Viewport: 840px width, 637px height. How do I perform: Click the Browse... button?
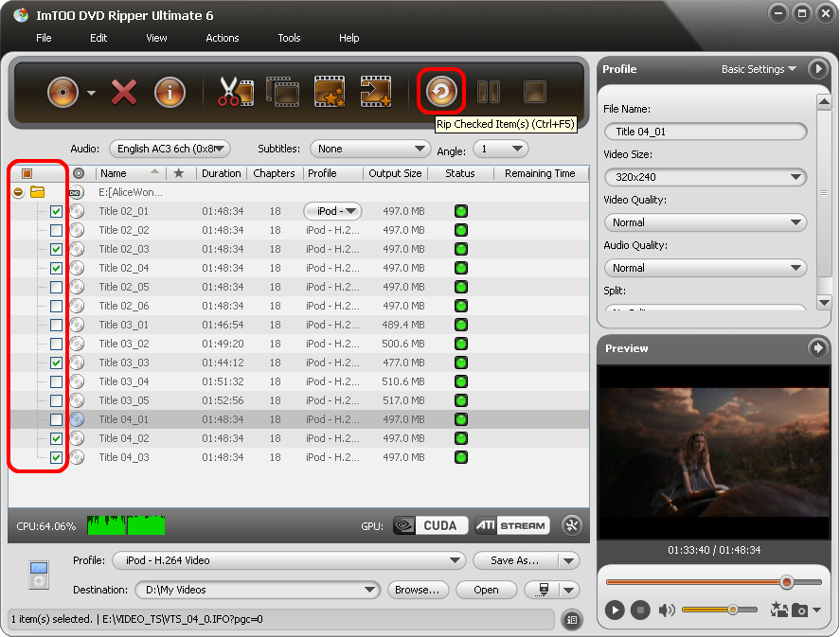418,590
